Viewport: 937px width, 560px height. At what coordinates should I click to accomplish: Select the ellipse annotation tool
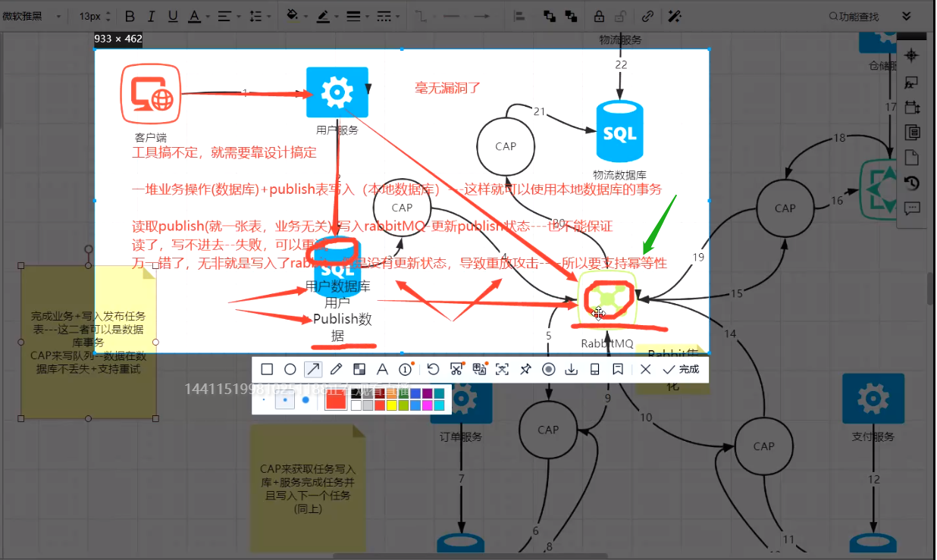click(290, 369)
